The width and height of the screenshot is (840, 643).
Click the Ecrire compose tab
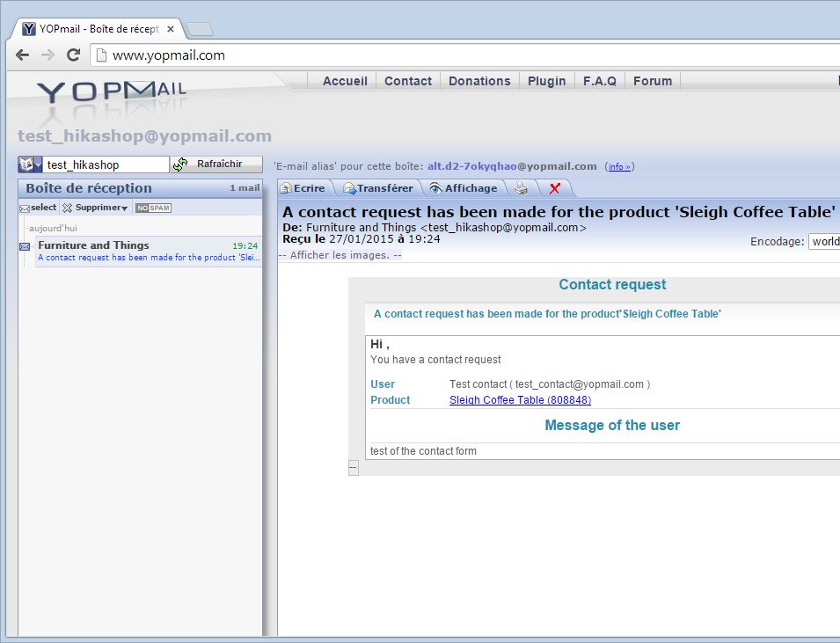point(303,188)
